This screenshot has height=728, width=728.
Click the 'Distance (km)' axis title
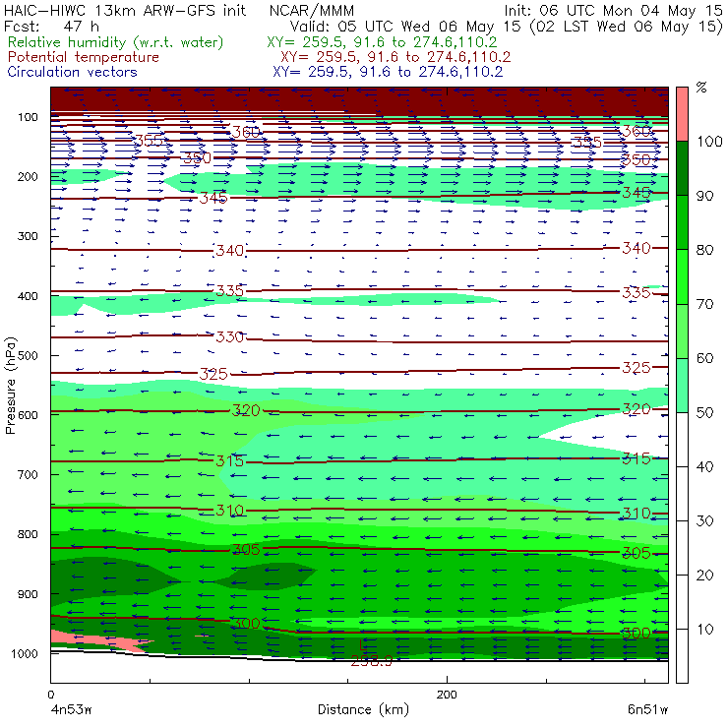pos(363,709)
